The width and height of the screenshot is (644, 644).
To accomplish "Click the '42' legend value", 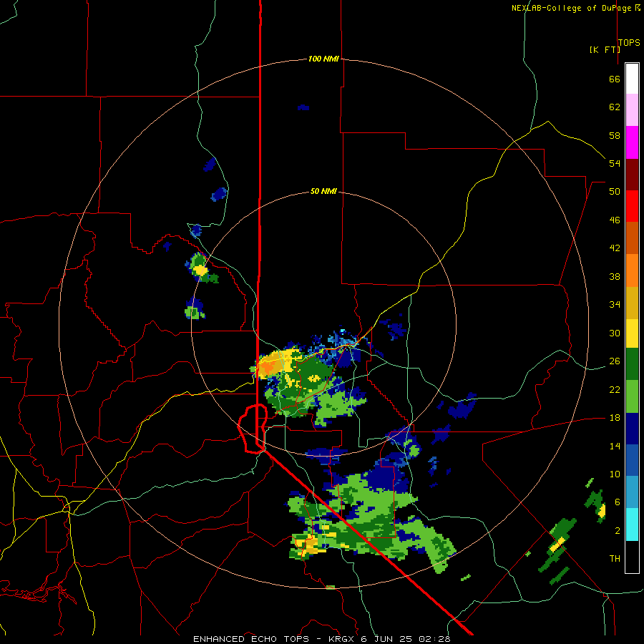I will point(615,248).
